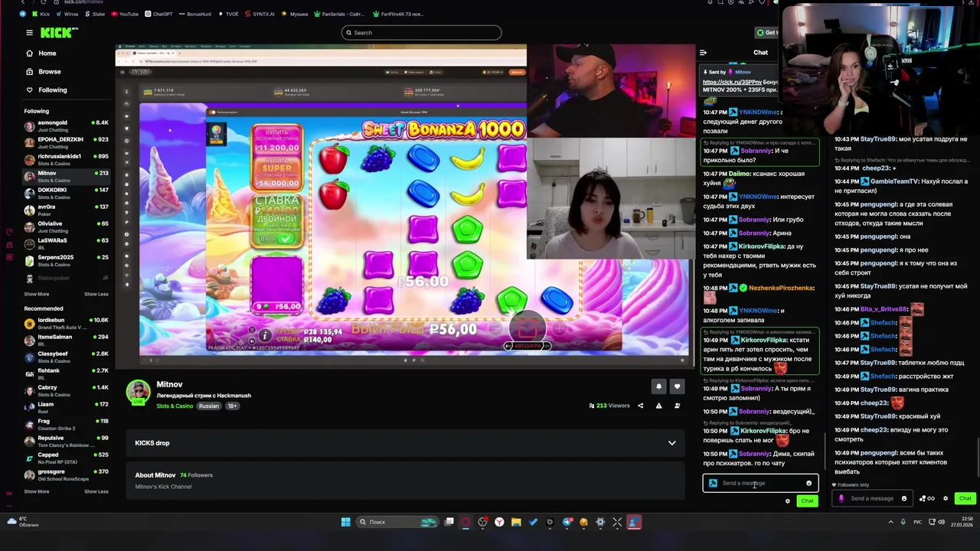The width and height of the screenshot is (980, 551).
Task: Open the SYNTX.AI bookmark
Action: 259,14
